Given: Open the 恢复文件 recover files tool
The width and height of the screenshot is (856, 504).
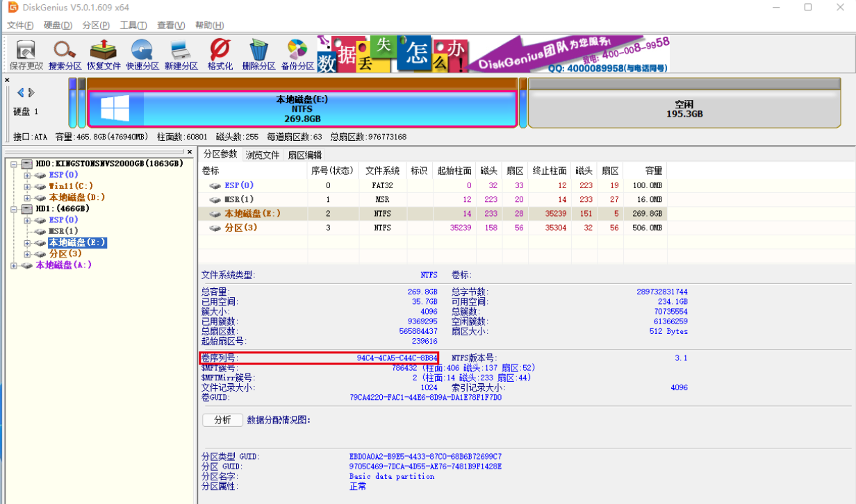Looking at the screenshot, I should (x=104, y=55).
